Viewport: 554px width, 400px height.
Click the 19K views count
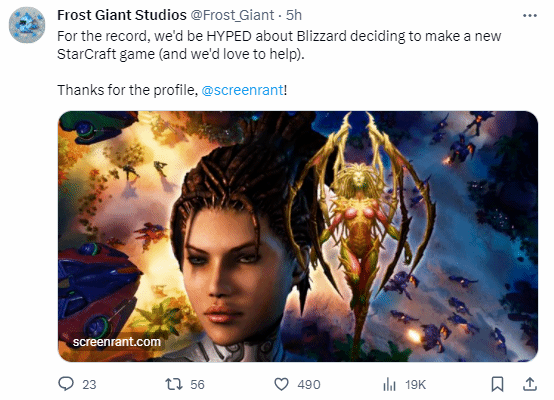[416, 384]
